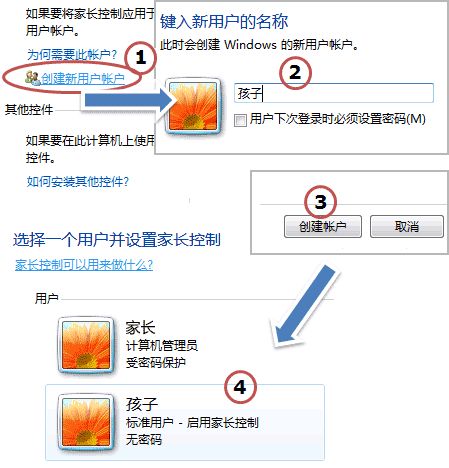
Task: Click the circled number 2 marker
Action: click(x=295, y=73)
